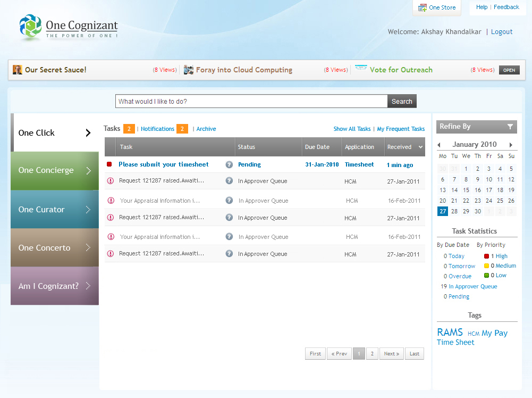Click the One Store cart icon

(423, 7)
